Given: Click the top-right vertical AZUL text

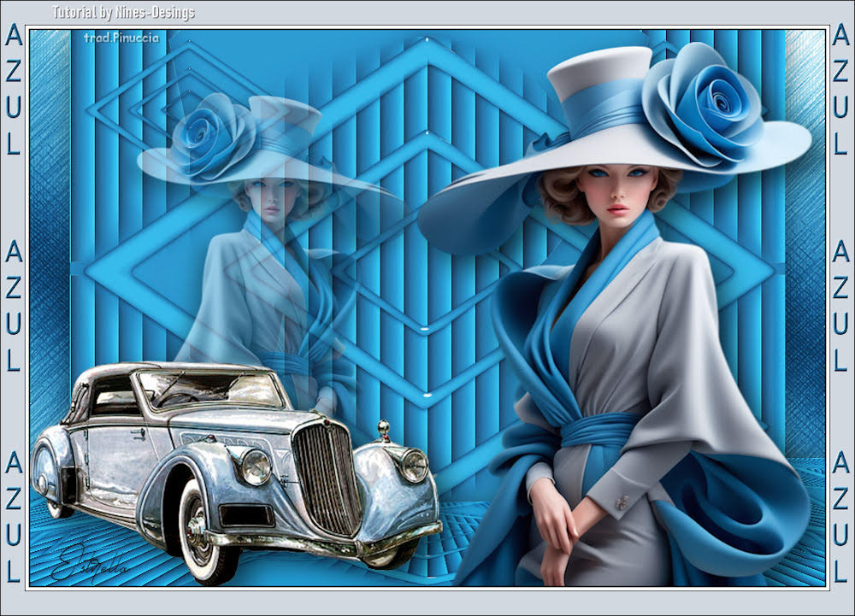Looking at the screenshot, I should [840, 90].
